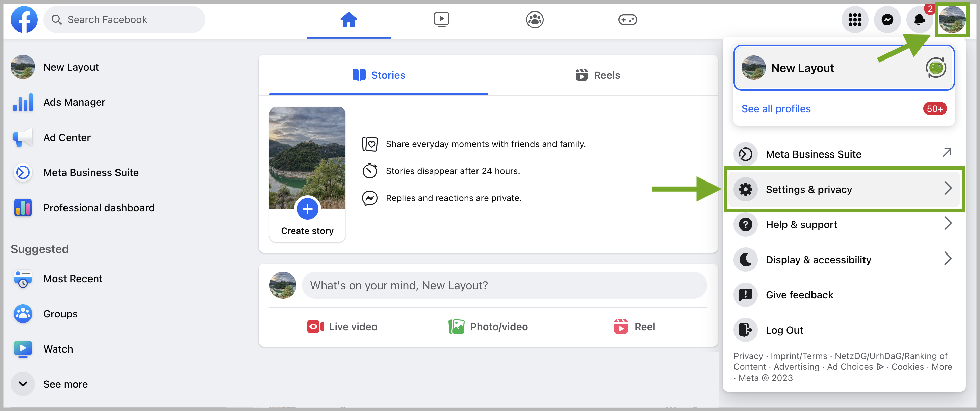Switch to the Reels tab
The image size is (980, 411).
pos(597,75)
